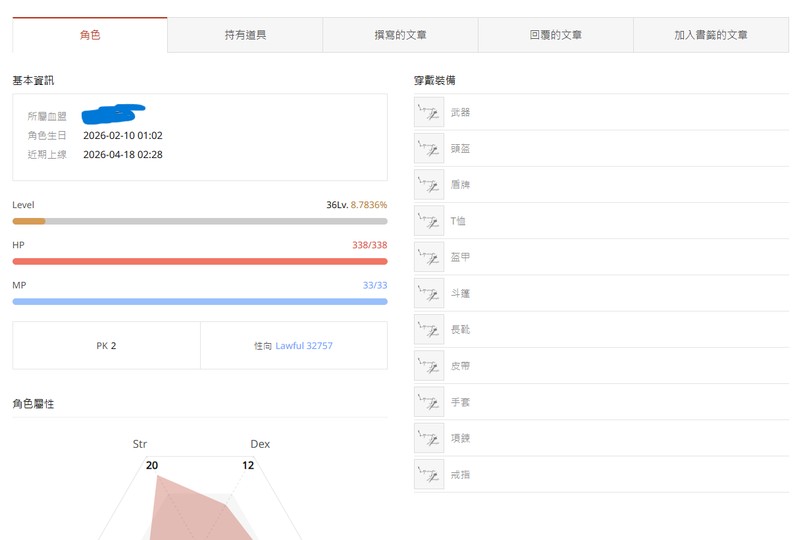
Task: Click the 項鍊 (necklace) slot icon
Action: 429,438
